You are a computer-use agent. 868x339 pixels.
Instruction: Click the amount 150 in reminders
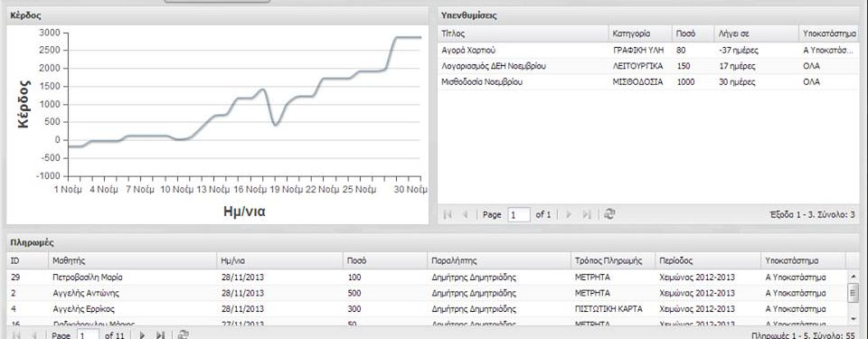(x=683, y=67)
